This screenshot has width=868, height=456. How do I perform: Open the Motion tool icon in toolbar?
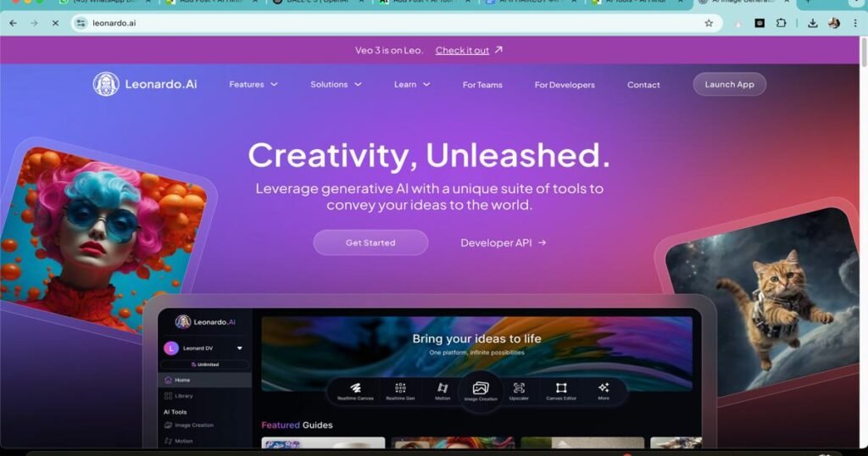point(442,389)
